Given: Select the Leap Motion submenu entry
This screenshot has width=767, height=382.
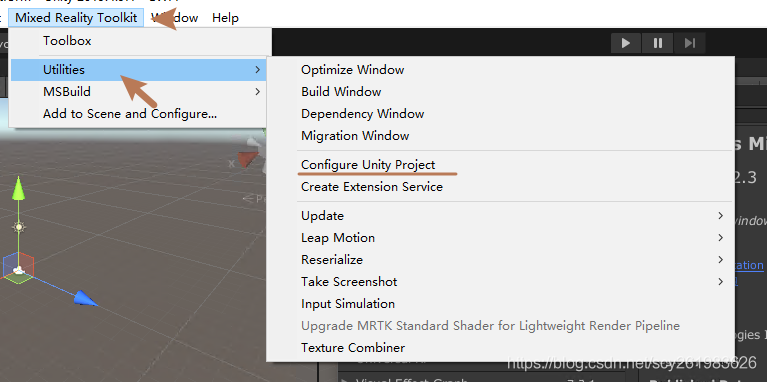Looking at the screenshot, I should 500,237.
